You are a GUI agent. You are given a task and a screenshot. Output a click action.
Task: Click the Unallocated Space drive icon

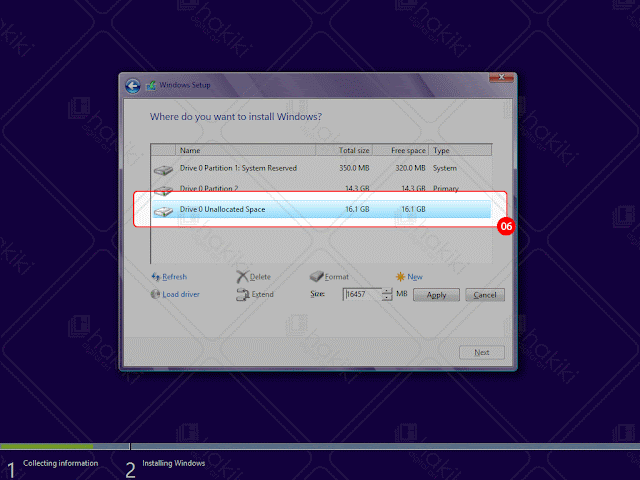pyautogui.click(x=164, y=211)
